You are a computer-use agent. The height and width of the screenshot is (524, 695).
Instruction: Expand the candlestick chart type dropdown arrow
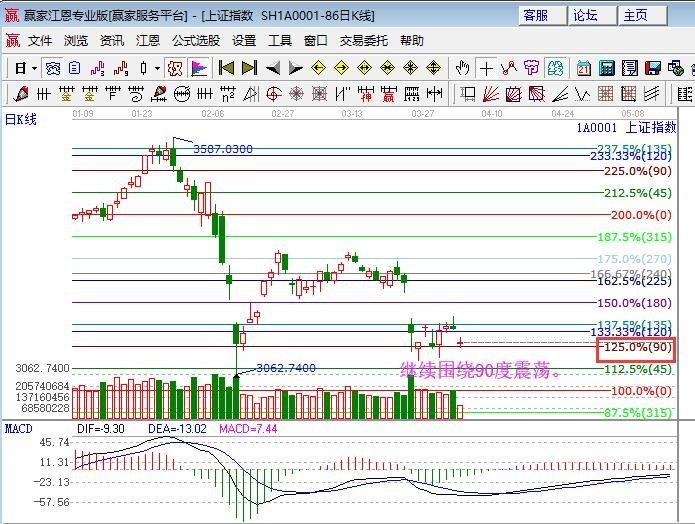[157, 68]
